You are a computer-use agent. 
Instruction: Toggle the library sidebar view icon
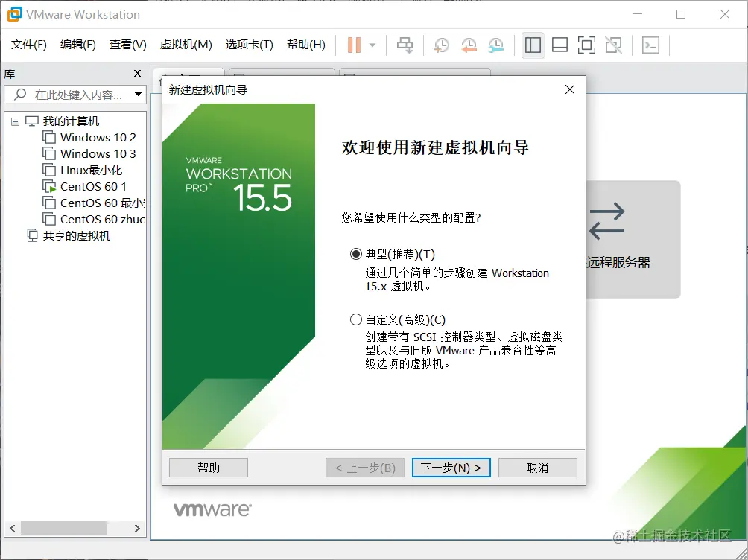coord(533,45)
